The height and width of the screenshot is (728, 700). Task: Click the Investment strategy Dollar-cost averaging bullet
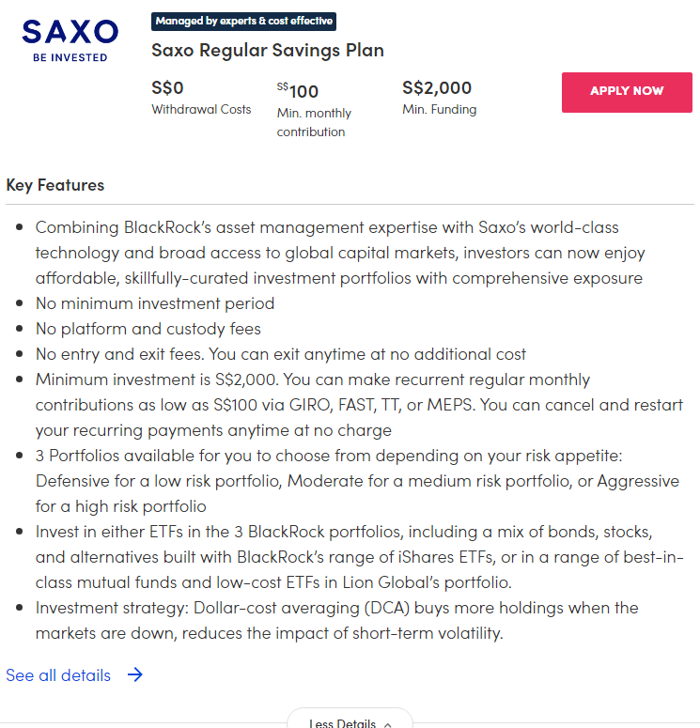pos(336,620)
